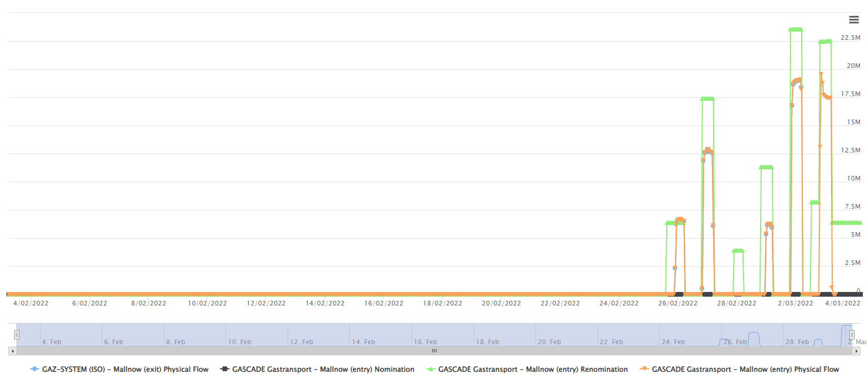868x377 pixels.
Task: Toggle GASCADE Mallnow (entry) Physical Flow legend series
Action: coord(739,369)
